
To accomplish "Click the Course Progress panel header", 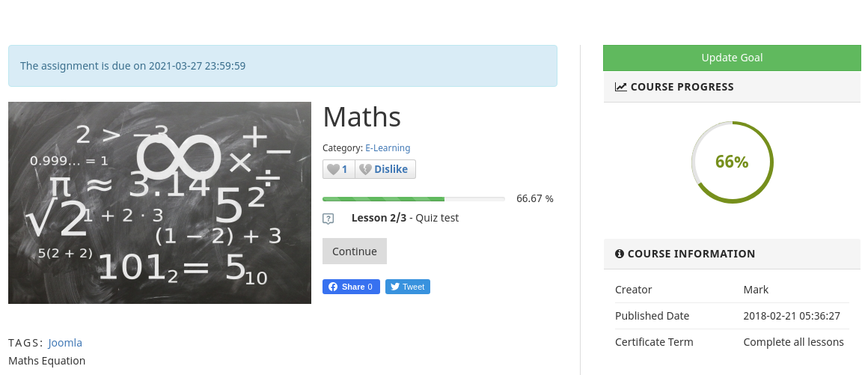I will coord(732,87).
